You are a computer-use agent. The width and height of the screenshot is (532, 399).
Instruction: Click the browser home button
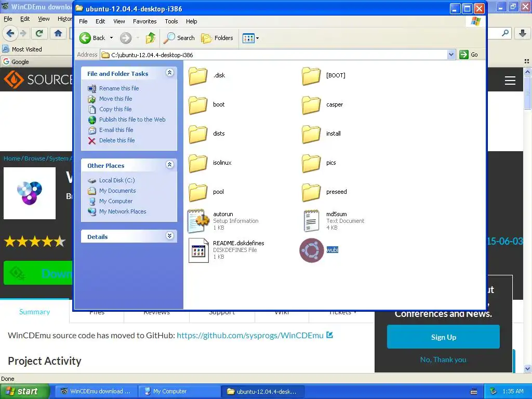coord(58,33)
